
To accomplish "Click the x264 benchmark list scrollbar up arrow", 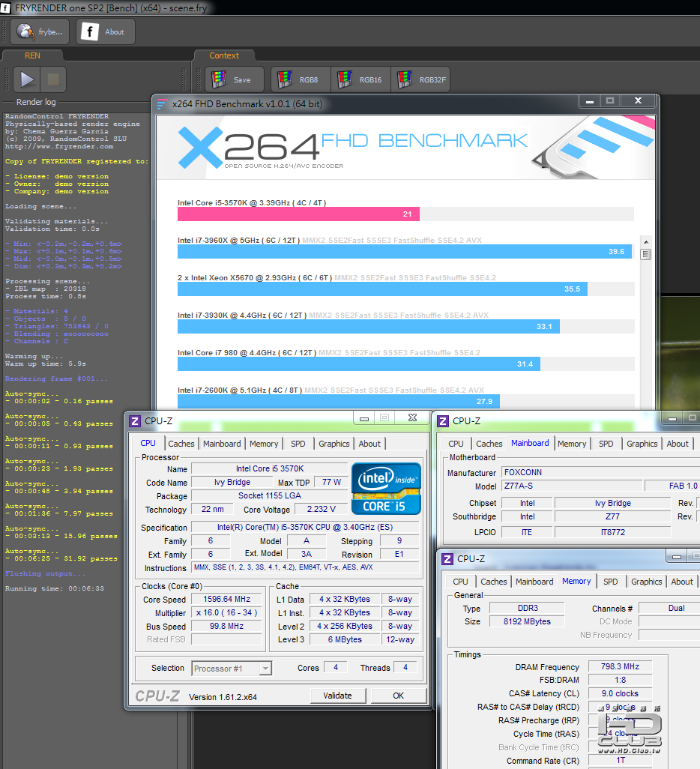I will 646,242.
